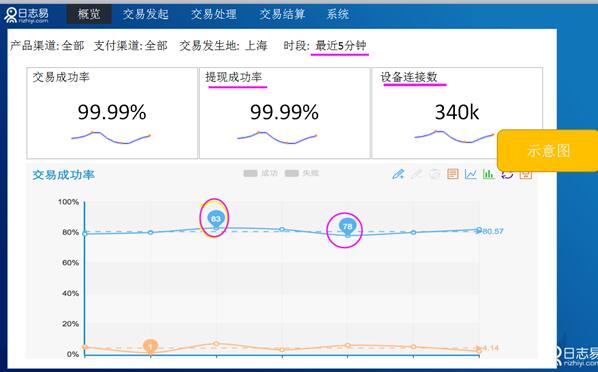The height and width of the screenshot is (372, 598).
Task: Click the sparkline under 340k device count
Action: coord(455,137)
